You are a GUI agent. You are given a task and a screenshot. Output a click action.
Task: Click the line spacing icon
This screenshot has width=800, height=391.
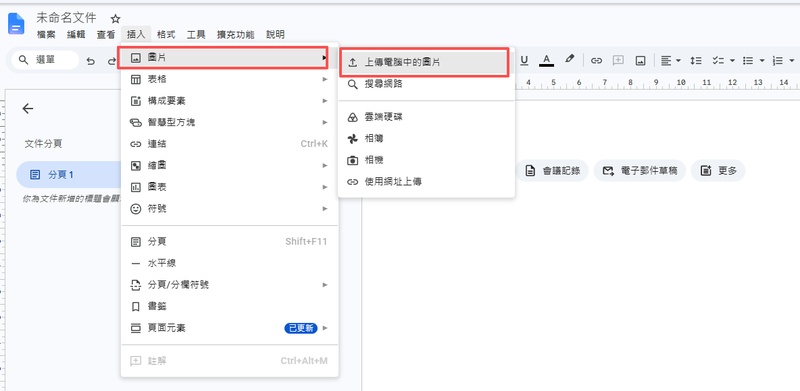696,60
